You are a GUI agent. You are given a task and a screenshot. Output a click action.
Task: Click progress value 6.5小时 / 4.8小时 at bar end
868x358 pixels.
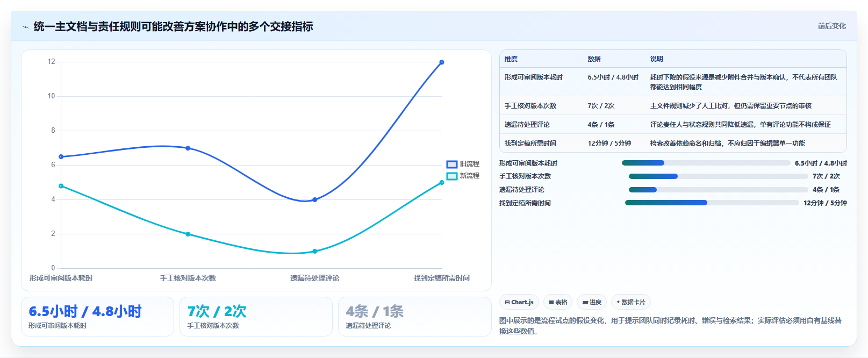pyautogui.click(x=821, y=163)
